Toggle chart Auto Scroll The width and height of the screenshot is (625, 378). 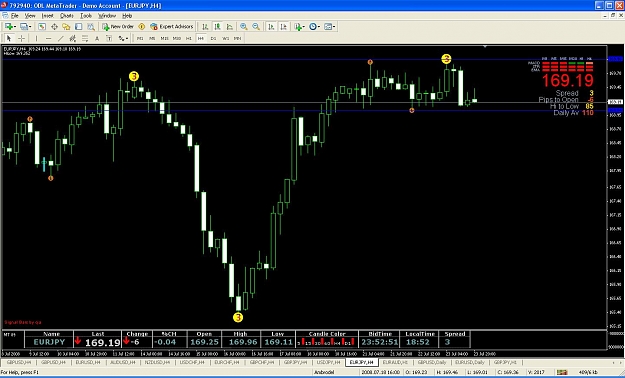pyautogui.click(x=271, y=26)
